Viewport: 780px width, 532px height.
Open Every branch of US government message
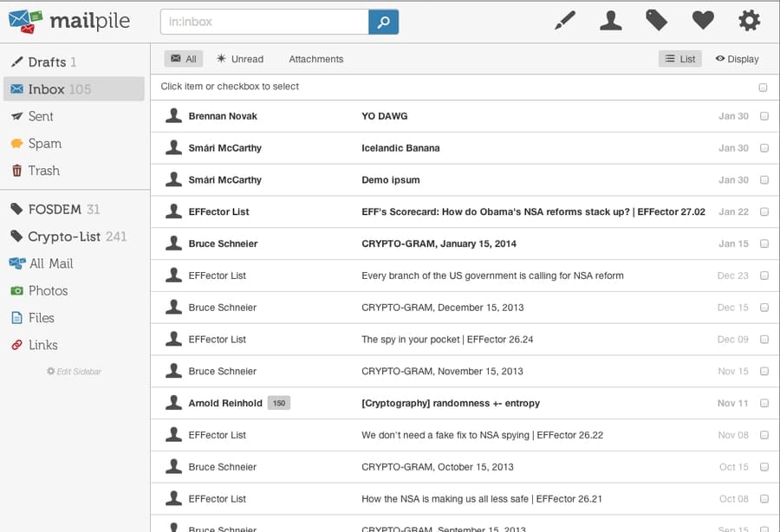coord(492,276)
